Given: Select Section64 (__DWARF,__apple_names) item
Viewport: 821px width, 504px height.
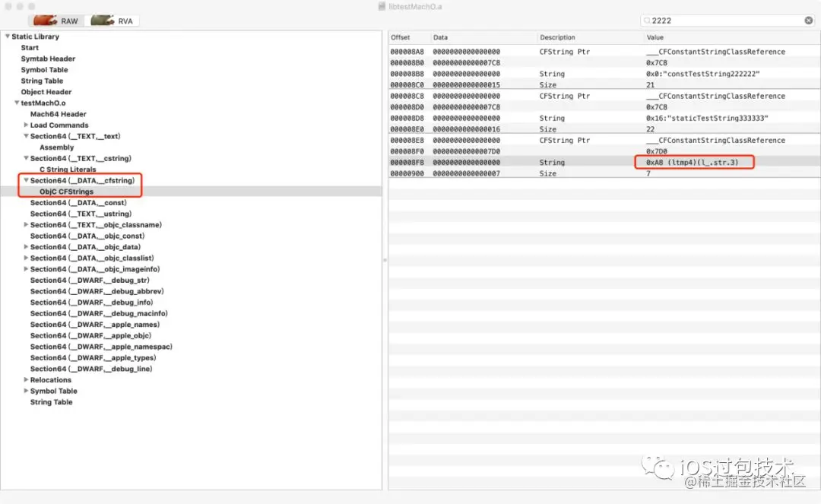Looking at the screenshot, I should [x=95, y=325].
